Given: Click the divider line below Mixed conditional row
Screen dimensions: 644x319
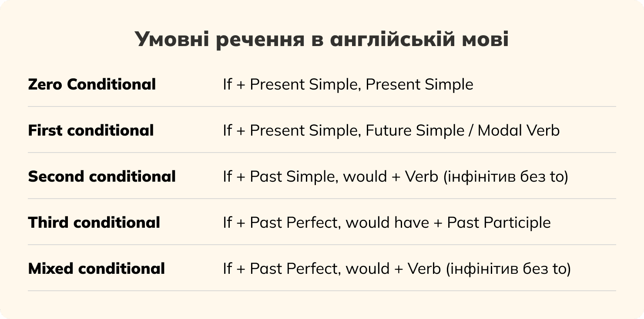Looking at the screenshot, I should tap(322, 291).
